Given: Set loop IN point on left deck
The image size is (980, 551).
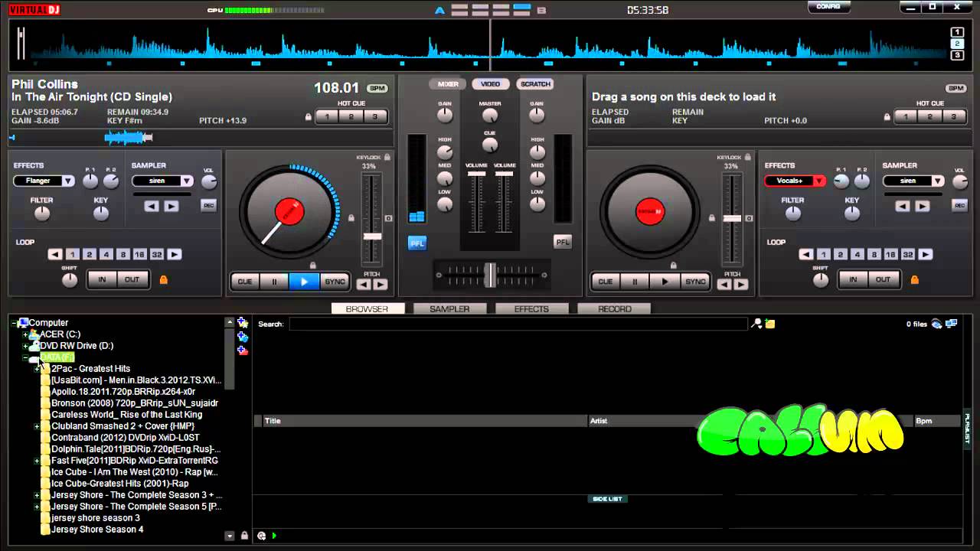Looking at the screenshot, I should 102,280.
